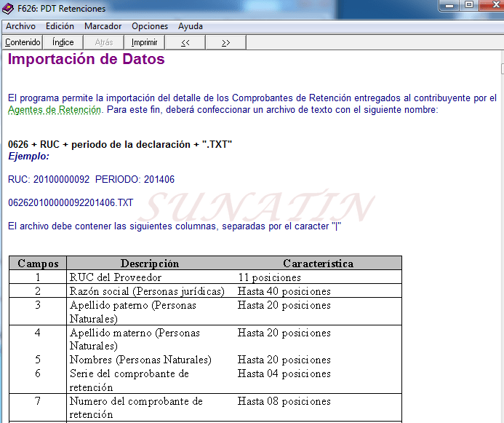The image size is (504, 423).
Task: Go to previous topic with << button
Action: click(x=185, y=42)
